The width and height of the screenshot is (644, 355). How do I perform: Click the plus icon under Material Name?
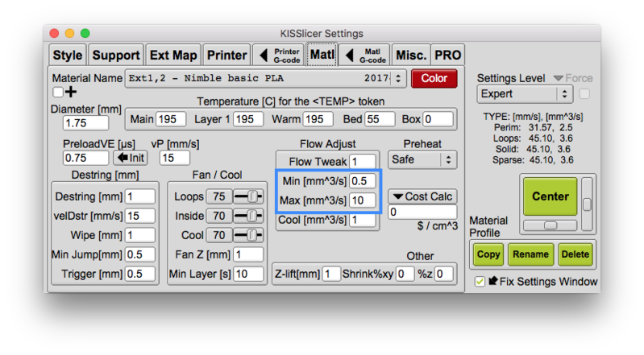[x=71, y=92]
